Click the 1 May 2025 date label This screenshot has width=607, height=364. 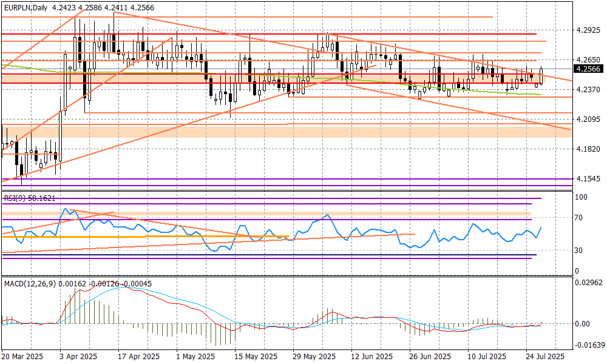coord(195,356)
